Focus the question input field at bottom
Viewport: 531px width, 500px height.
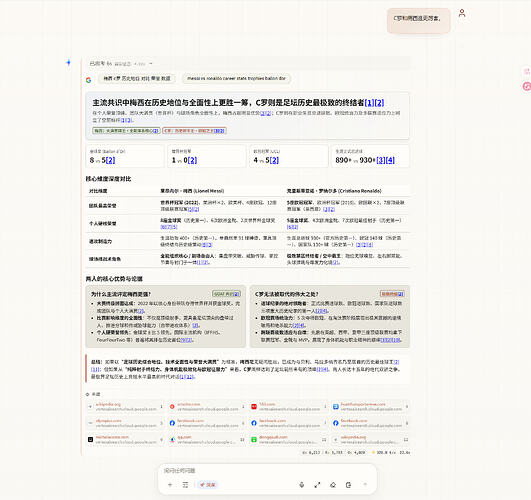(267, 471)
